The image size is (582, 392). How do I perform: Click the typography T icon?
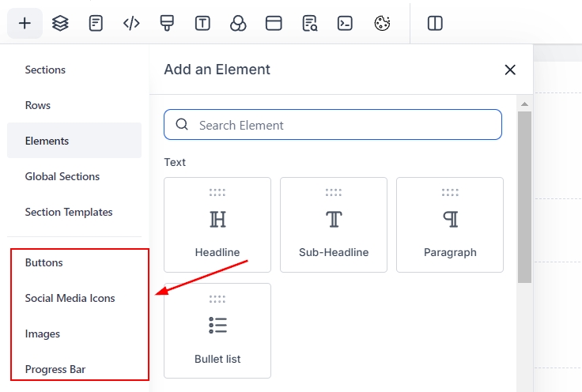[202, 23]
